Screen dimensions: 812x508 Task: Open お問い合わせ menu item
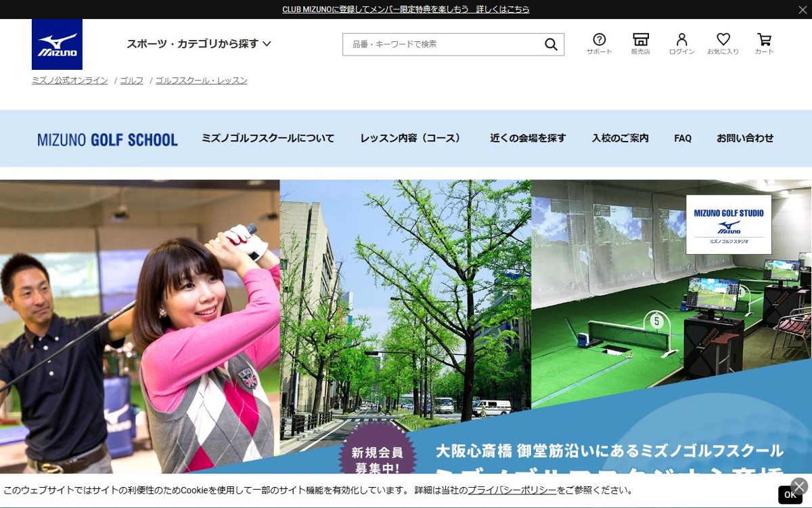pyautogui.click(x=745, y=138)
